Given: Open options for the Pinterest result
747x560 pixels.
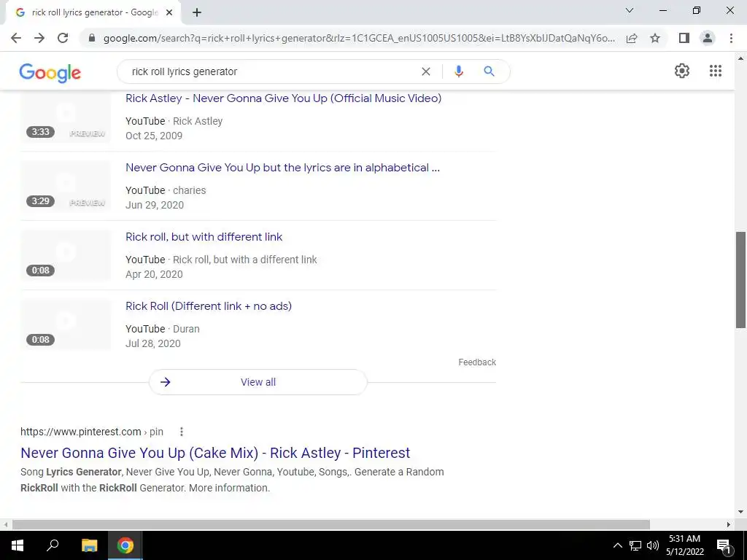Looking at the screenshot, I should click(x=182, y=432).
